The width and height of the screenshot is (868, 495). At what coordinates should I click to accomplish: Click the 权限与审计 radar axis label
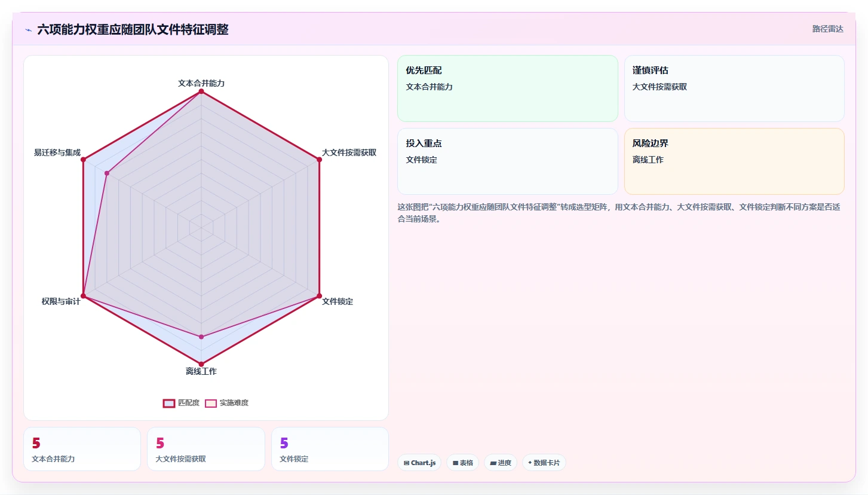coord(61,301)
